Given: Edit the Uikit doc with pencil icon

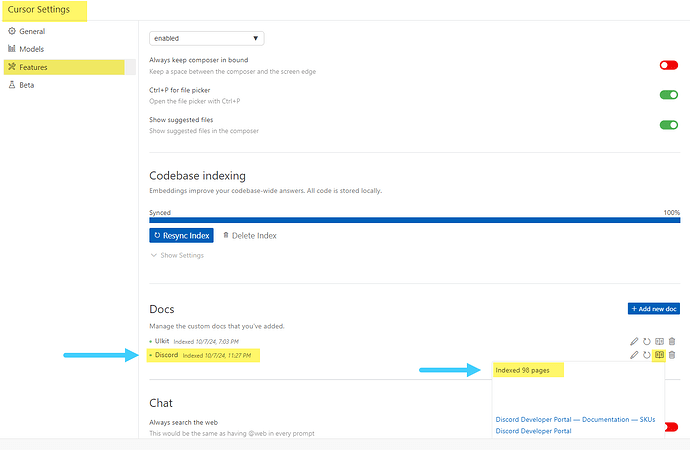Looking at the screenshot, I should 634,342.
